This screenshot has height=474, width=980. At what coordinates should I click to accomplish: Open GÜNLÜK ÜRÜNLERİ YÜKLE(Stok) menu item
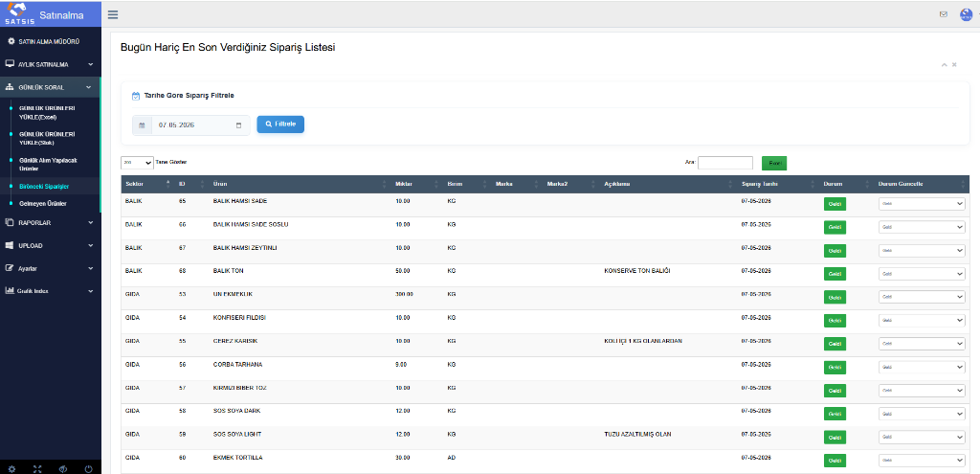pyautogui.click(x=48, y=138)
